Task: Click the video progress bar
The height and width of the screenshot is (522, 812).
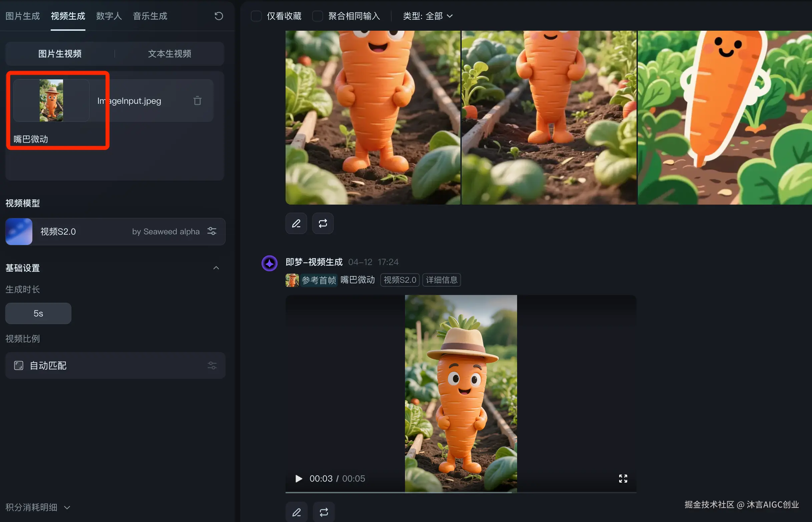Action: coord(461,492)
